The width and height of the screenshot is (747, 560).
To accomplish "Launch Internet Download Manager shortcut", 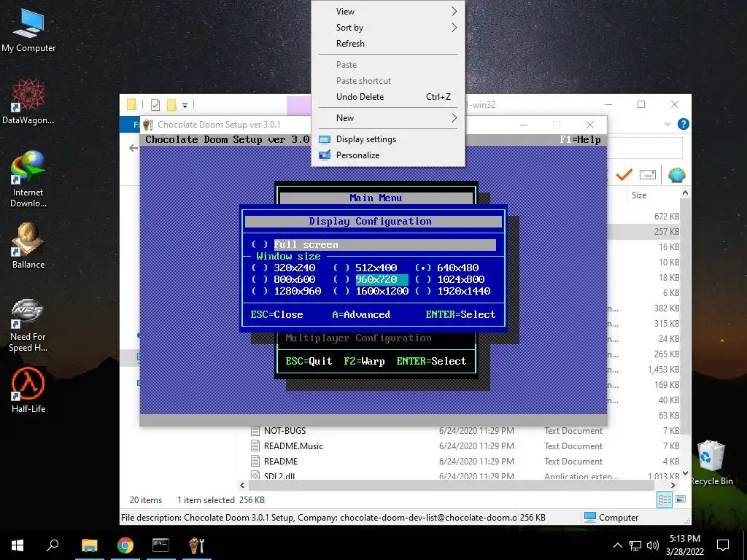I will pos(28,179).
